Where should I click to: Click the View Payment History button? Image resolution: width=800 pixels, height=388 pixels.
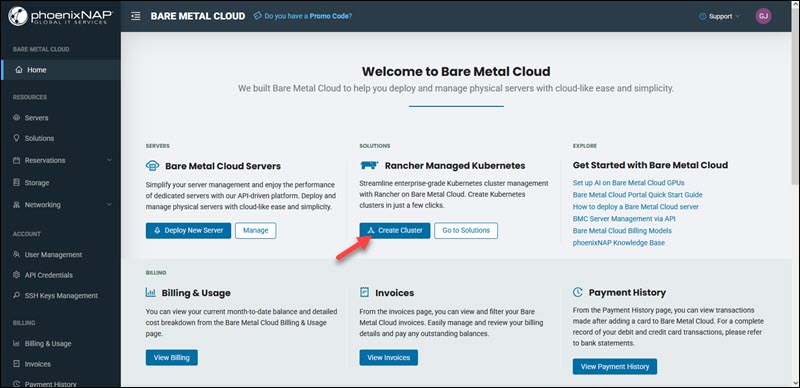point(615,366)
